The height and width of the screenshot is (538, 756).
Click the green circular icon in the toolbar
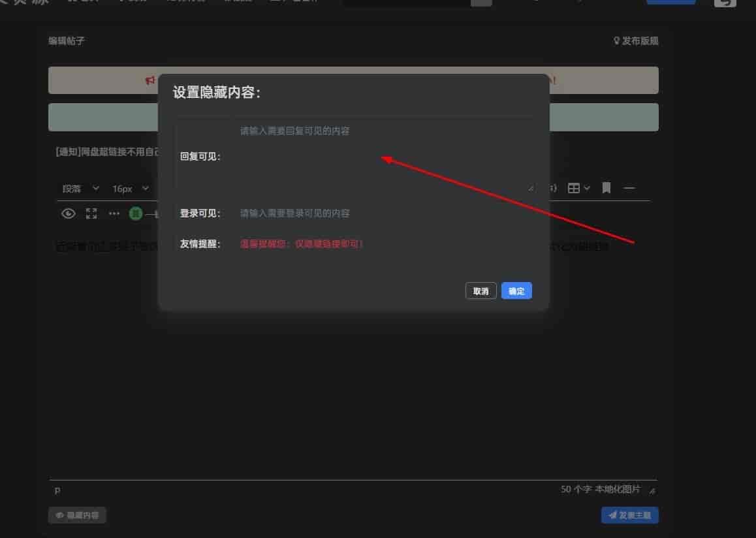point(136,214)
